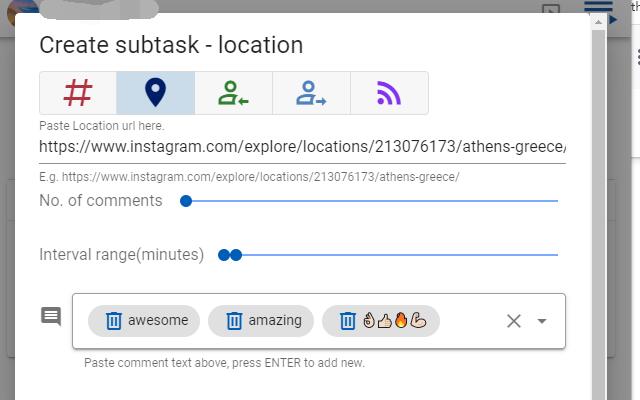
Task: Click the No. of comments slider handle
Action: tap(186, 201)
